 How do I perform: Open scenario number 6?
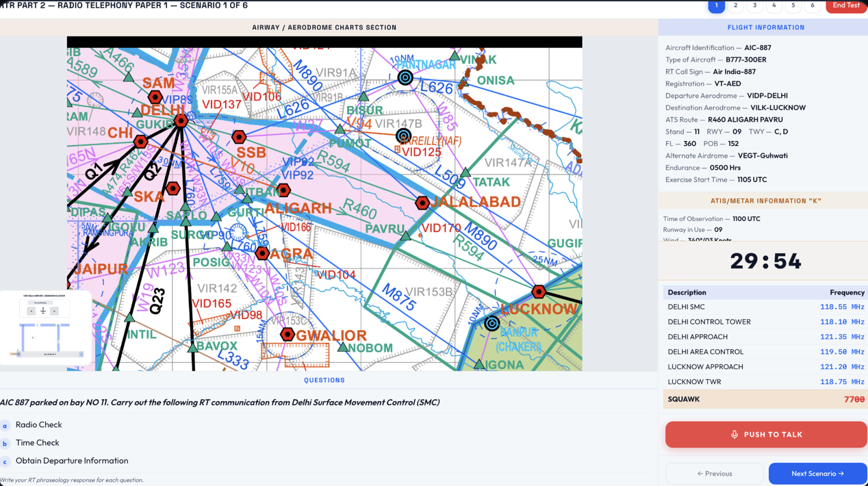812,6
